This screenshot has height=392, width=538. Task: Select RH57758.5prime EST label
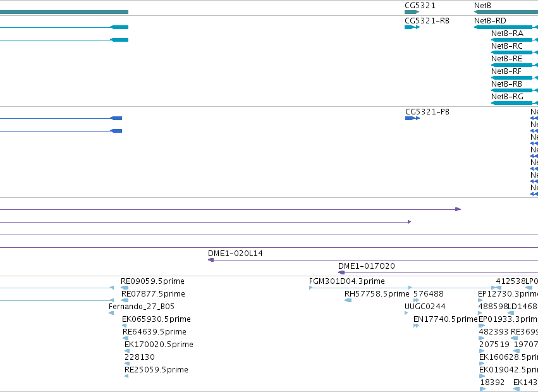click(377, 294)
